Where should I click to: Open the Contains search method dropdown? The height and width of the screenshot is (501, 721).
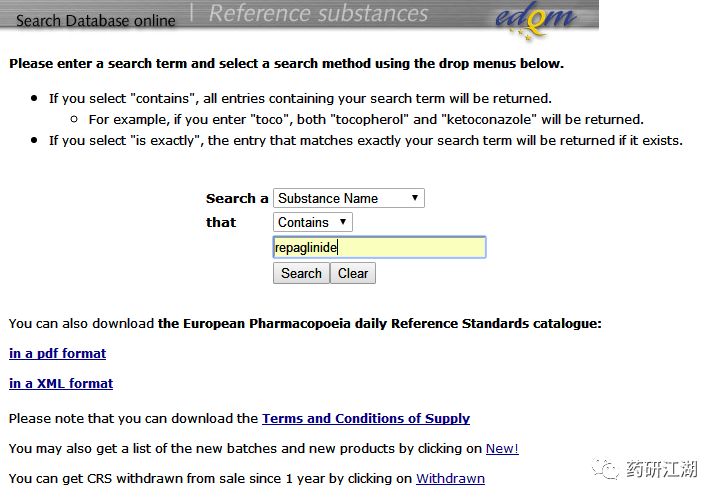[x=313, y=222]
